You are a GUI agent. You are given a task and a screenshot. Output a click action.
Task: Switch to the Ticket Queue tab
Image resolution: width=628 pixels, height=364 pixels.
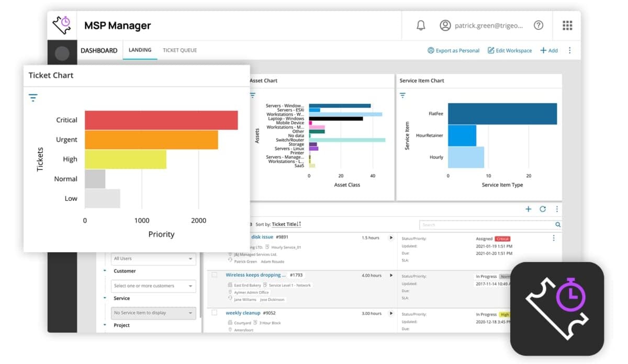tap(180, 50)
